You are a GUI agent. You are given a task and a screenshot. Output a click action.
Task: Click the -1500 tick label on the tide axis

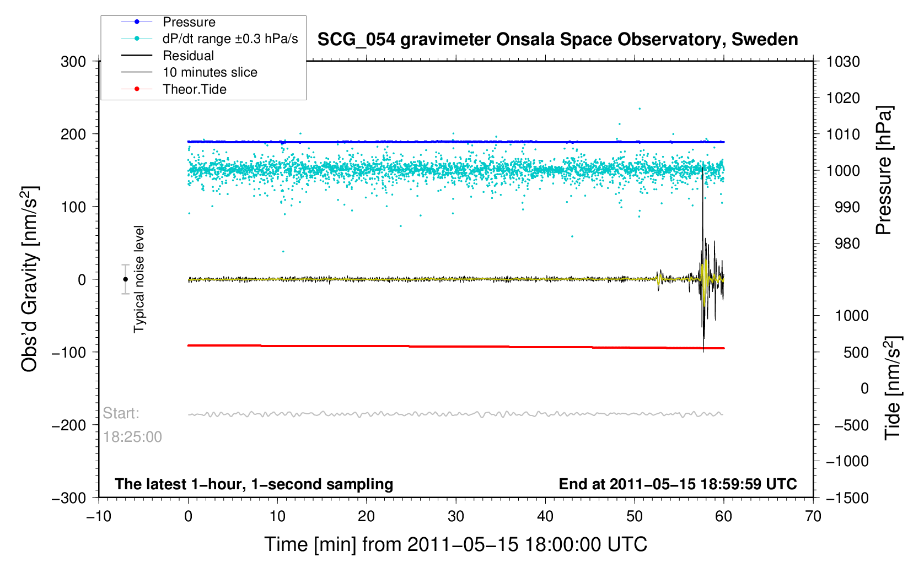(847, 498)
